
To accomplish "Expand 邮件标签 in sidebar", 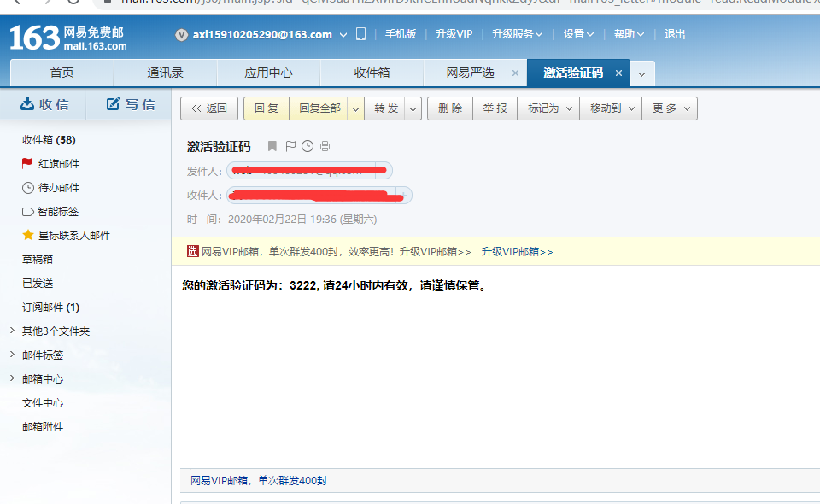I will pos(12,355).
